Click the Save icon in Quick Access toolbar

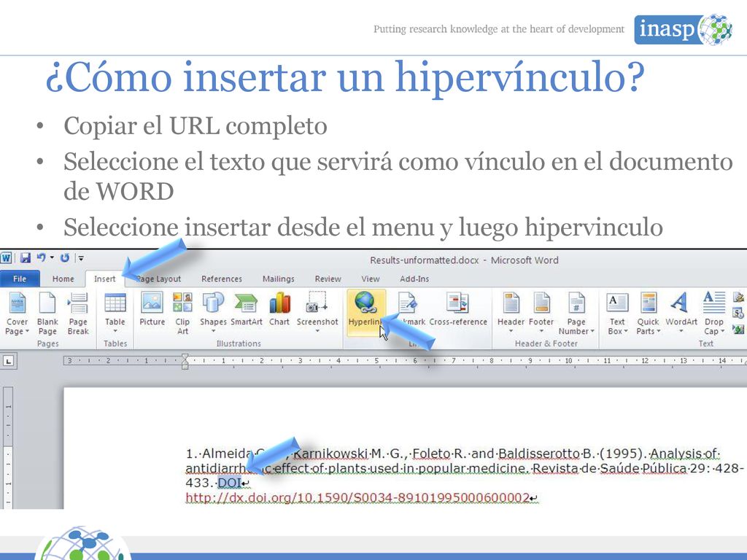pos(26,258)
